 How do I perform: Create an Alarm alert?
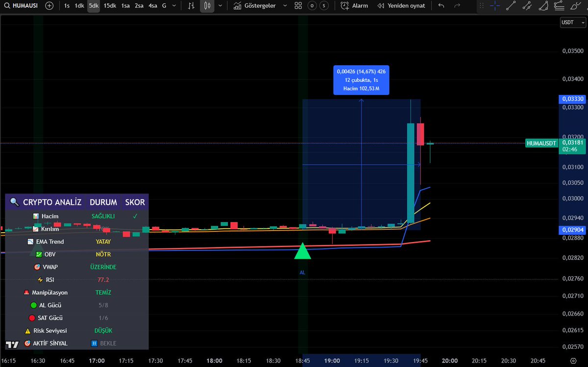pyautogui.click(x=354, y=6)
